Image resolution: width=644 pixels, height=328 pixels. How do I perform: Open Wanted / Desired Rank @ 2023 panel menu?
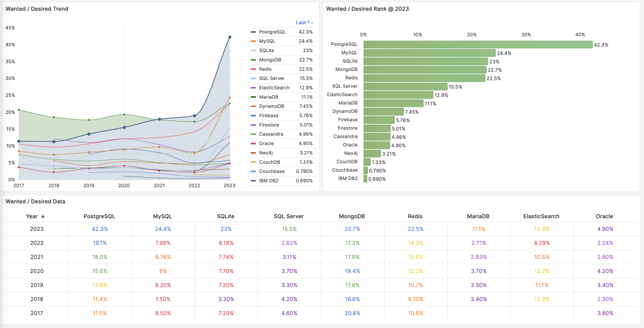(367, 9)
